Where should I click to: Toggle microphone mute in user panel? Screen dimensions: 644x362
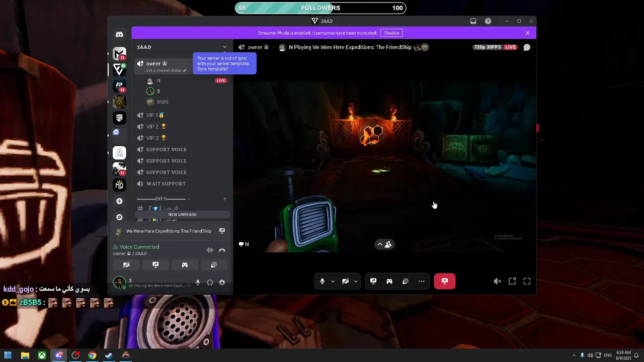coord(198,283)
